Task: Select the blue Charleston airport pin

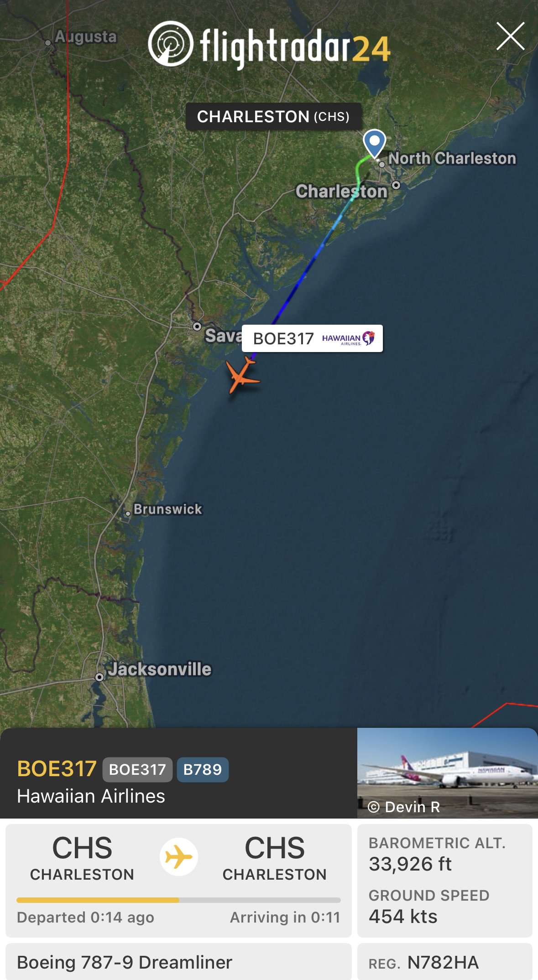Action: 375,144
